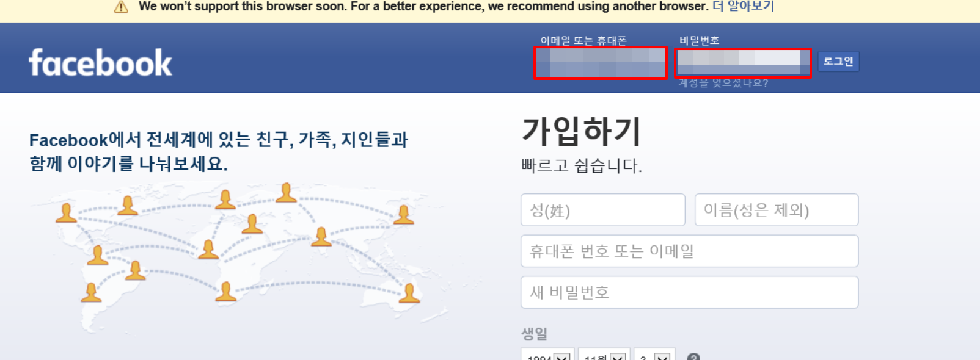Click the 이름(성은 제외) input field
The image size is (980, 360).
[x=777, y=210]
